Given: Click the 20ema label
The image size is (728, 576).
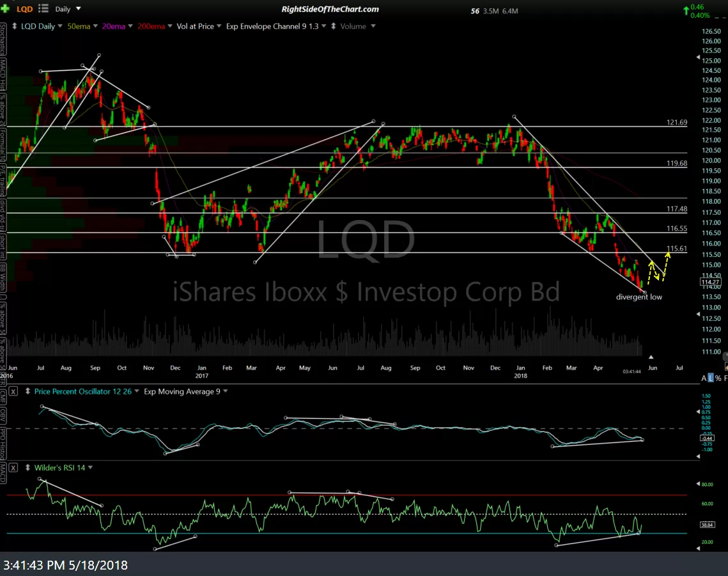Looking at the screenshot, I should (114, 26).
